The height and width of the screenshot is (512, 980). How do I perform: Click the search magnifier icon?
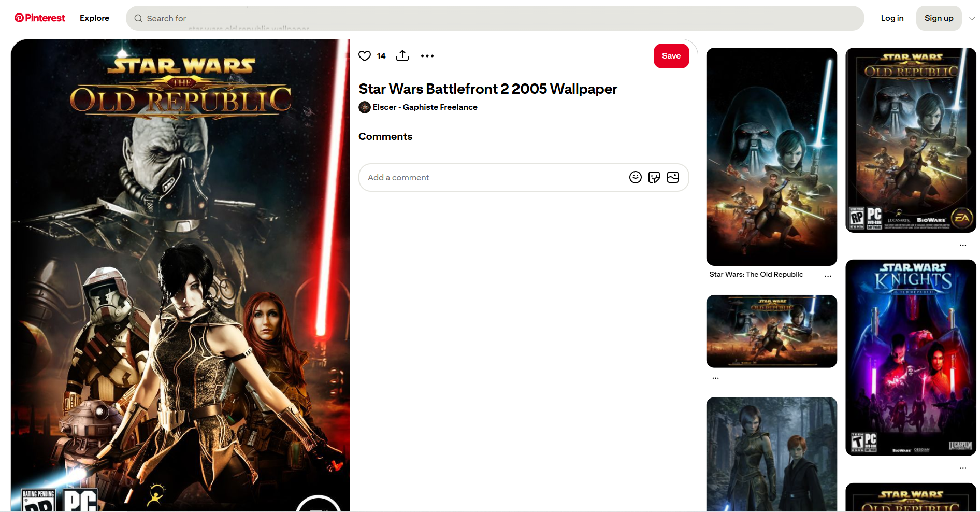coord(138,18)
